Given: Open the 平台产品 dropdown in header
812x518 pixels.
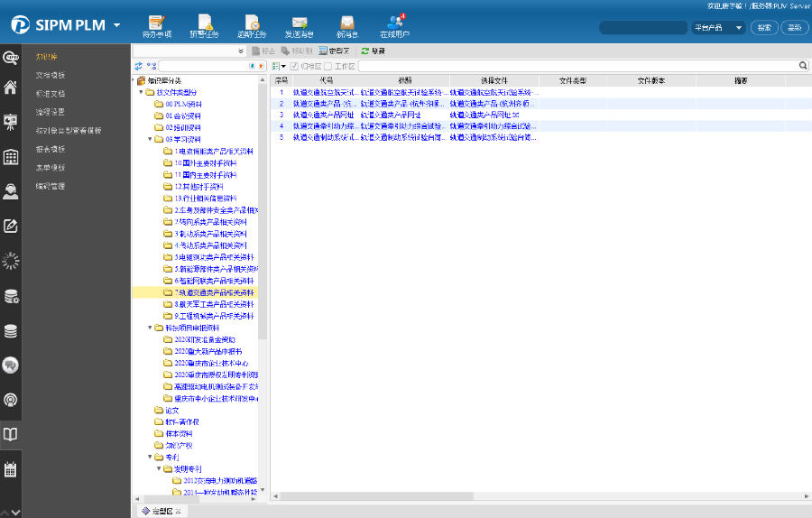Looking at the screenshot, I should [718, 27].
